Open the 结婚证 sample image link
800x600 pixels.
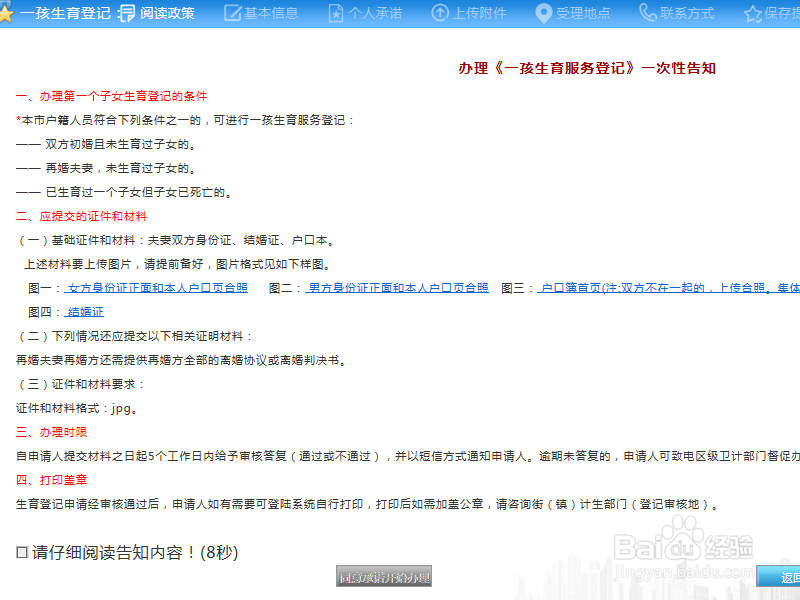click(84, 312)
